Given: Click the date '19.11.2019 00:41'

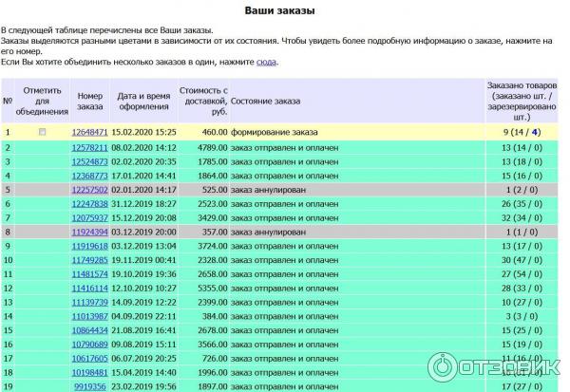Looking at the screenshot, I should [143, 260].
